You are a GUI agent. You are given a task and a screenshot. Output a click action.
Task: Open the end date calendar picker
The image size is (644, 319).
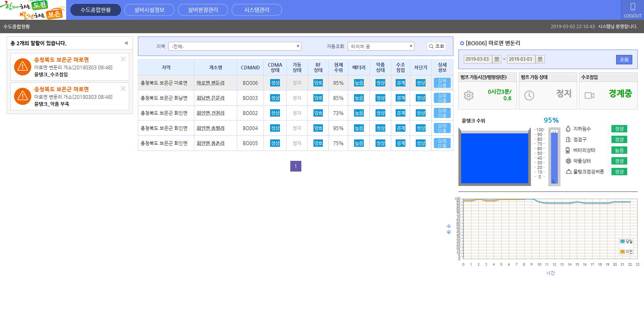(x=540, y=59)
